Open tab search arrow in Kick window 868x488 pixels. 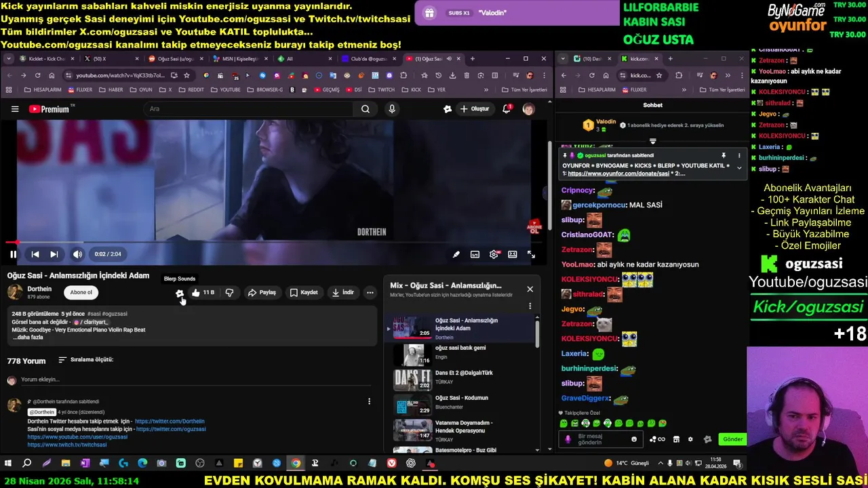tap(563, 59)
